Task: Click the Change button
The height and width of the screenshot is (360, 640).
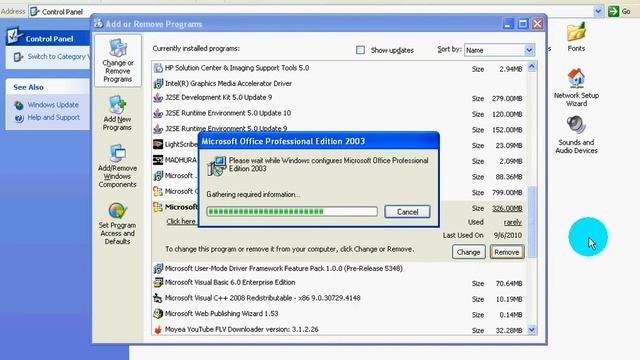Action: click(468, 252)
